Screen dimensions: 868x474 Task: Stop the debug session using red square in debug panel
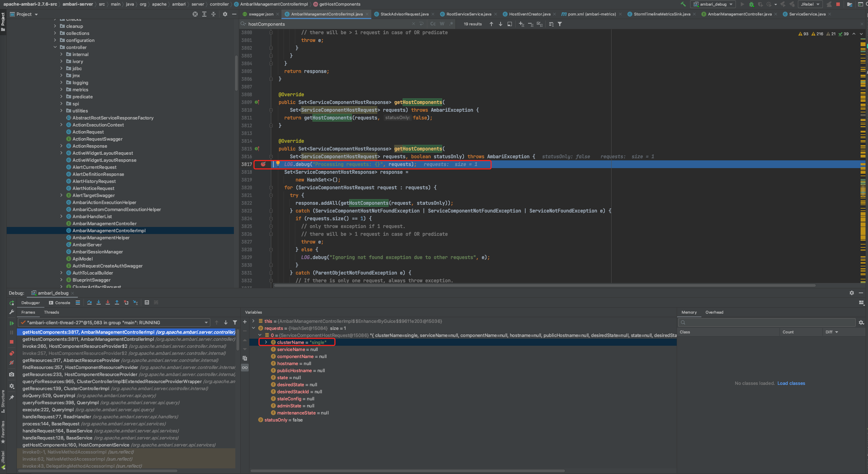[x=12, y=342]
